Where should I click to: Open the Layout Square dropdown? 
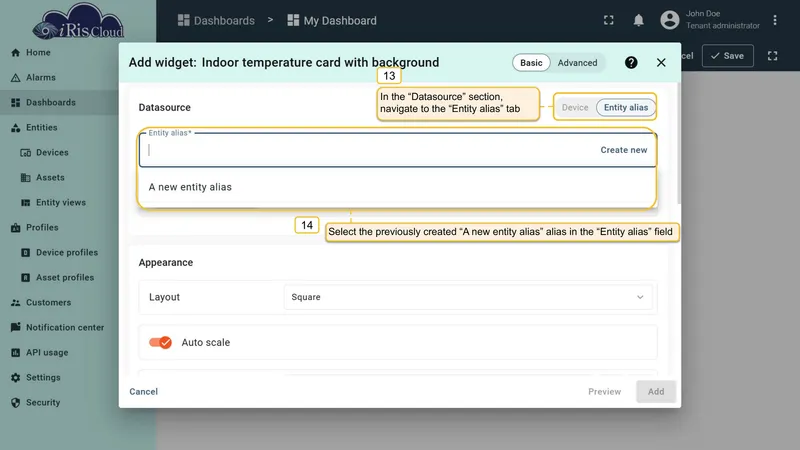467,297
